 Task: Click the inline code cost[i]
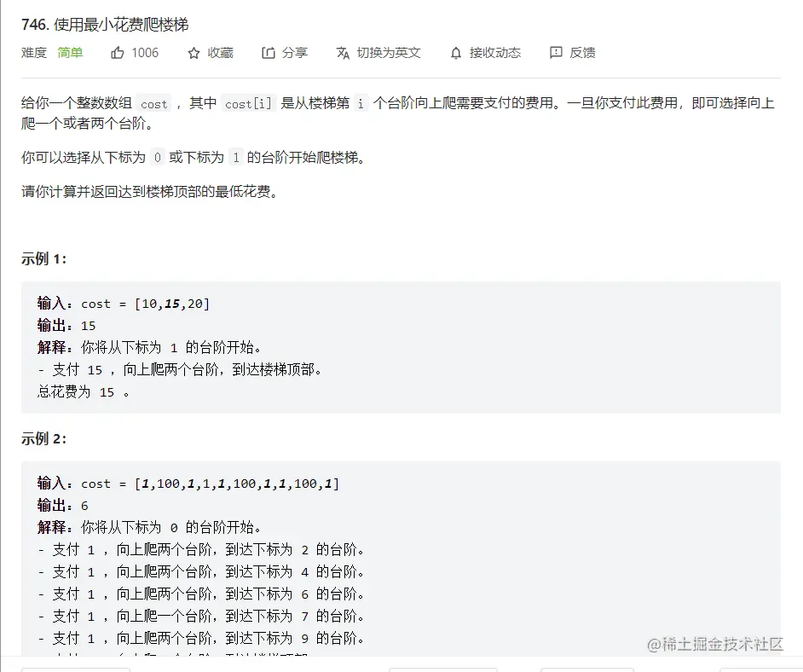(248, 103)
